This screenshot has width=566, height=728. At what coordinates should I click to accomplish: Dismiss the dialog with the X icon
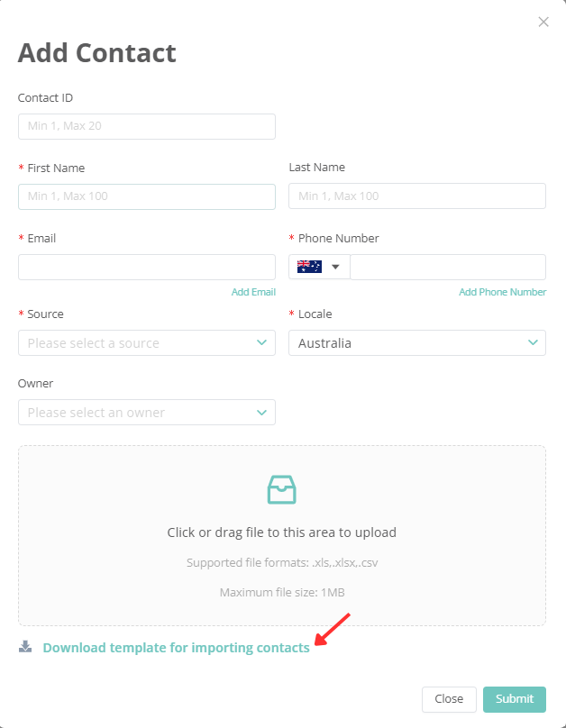click(543, 22)
